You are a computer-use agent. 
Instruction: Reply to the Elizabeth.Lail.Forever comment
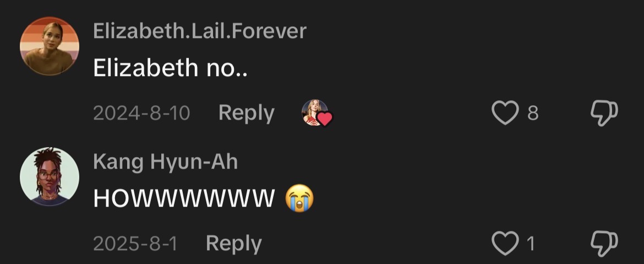pyautogui.click(x=247, y=112)
